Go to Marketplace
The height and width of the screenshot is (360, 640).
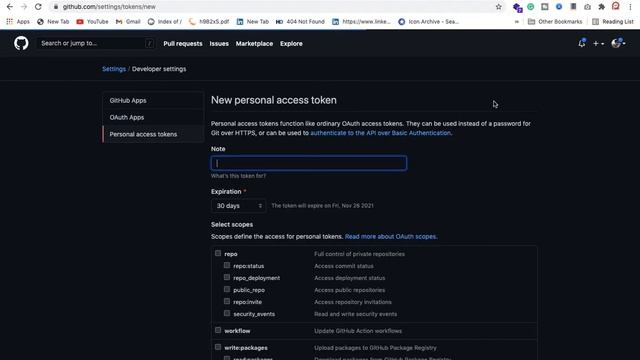[254, 44]
